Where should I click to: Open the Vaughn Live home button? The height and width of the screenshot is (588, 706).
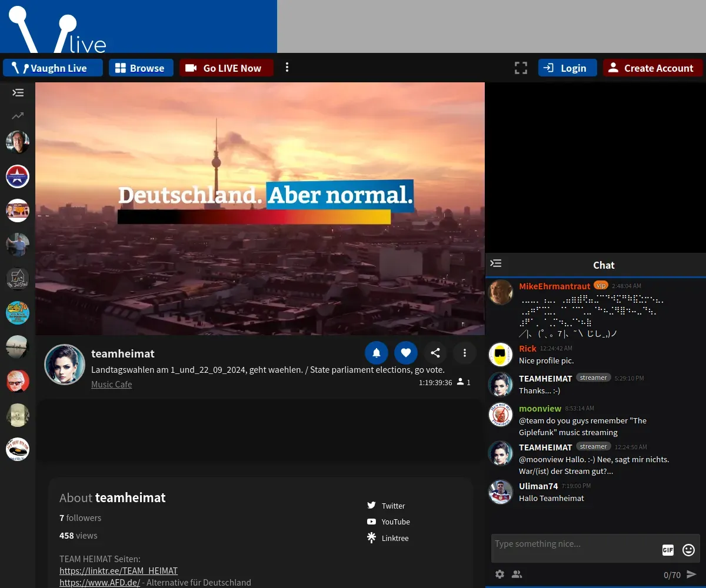[x=53, y=68]
